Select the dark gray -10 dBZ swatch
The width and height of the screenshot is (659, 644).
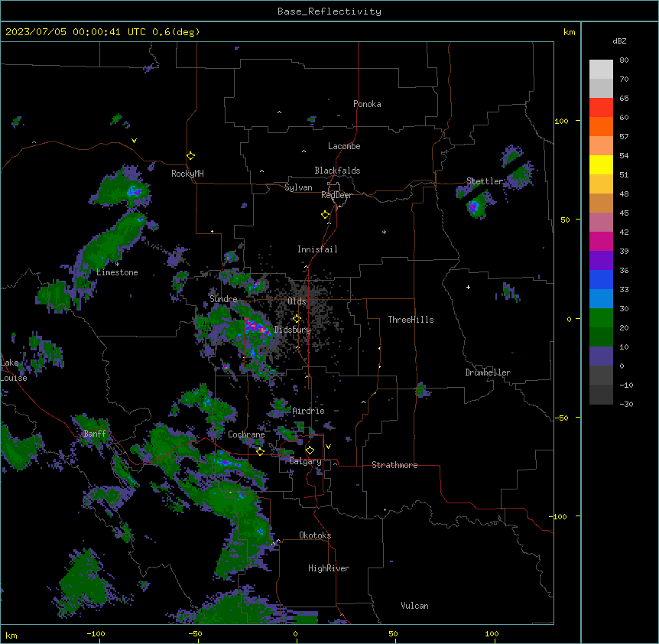point(601,395)
